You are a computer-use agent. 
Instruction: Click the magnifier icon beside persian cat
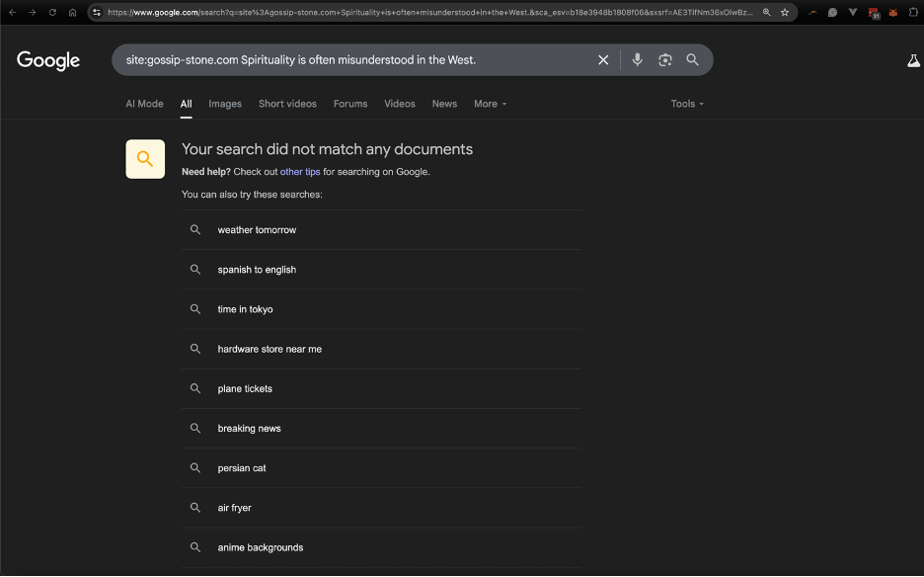(195, 467)
